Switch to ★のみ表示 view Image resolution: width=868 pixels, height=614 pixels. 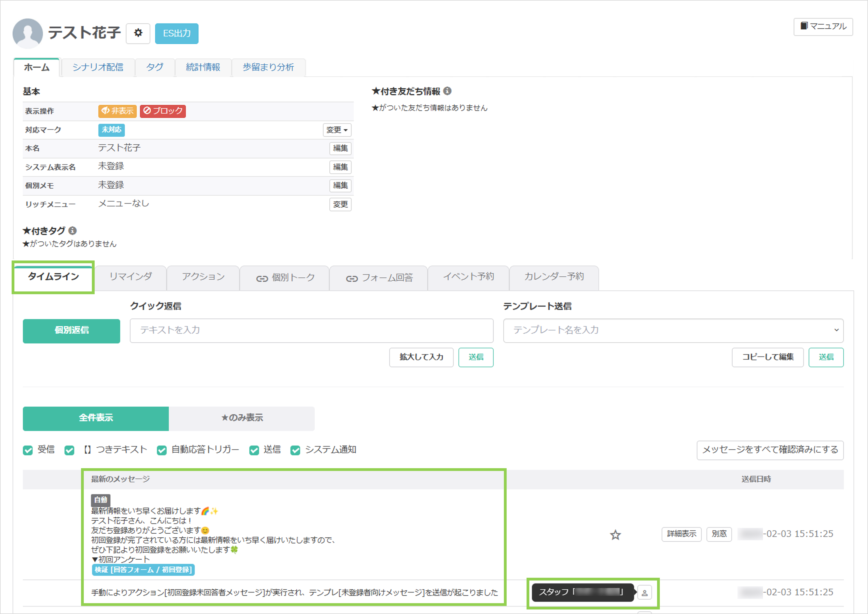point(242,418)
